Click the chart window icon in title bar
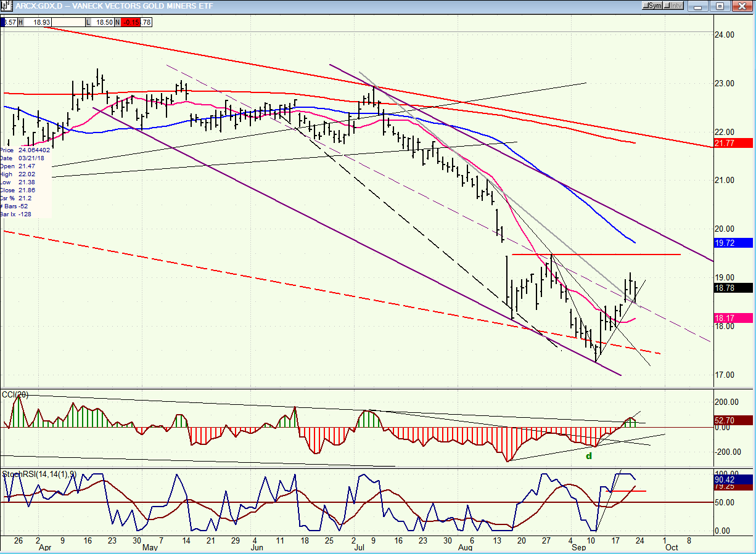The width and height of the screenshot is (756, 554). coord(8,6)
